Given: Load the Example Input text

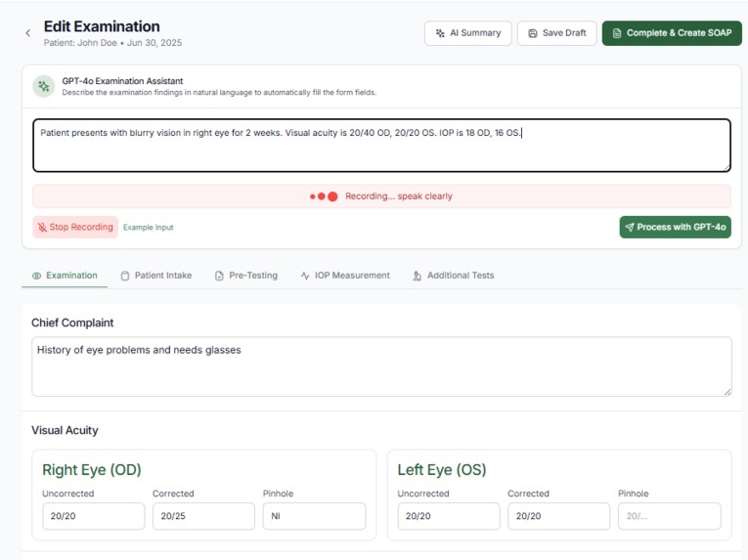Looking at the screenshot, I should [x=149, y=228].
